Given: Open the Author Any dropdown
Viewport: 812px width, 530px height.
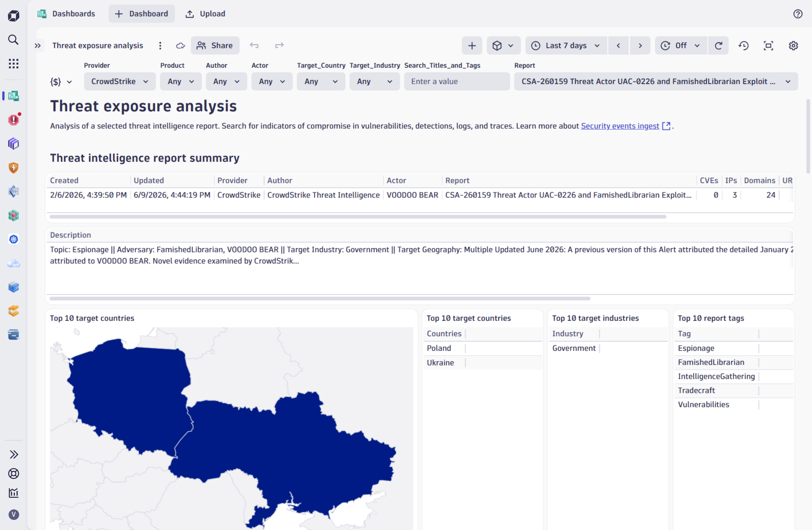Looking at the screenshot, I should click(x=226, y=82).
